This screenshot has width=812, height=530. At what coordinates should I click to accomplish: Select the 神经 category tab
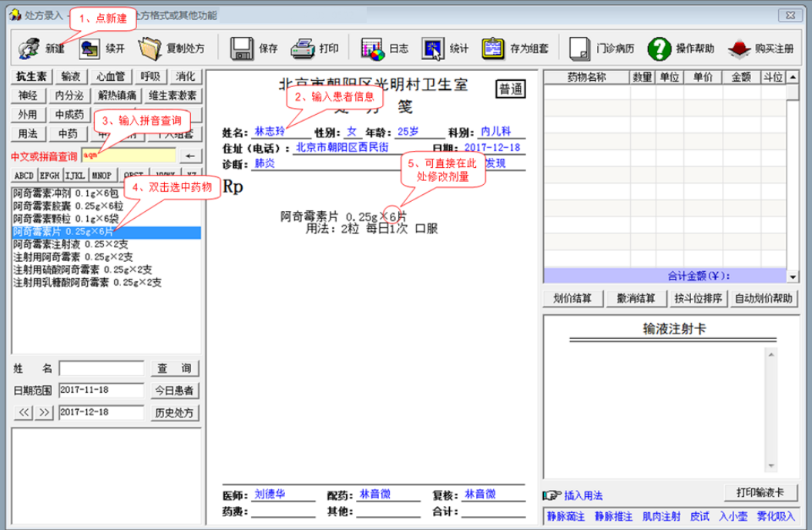pyautogui.click(x=28, y=96)
